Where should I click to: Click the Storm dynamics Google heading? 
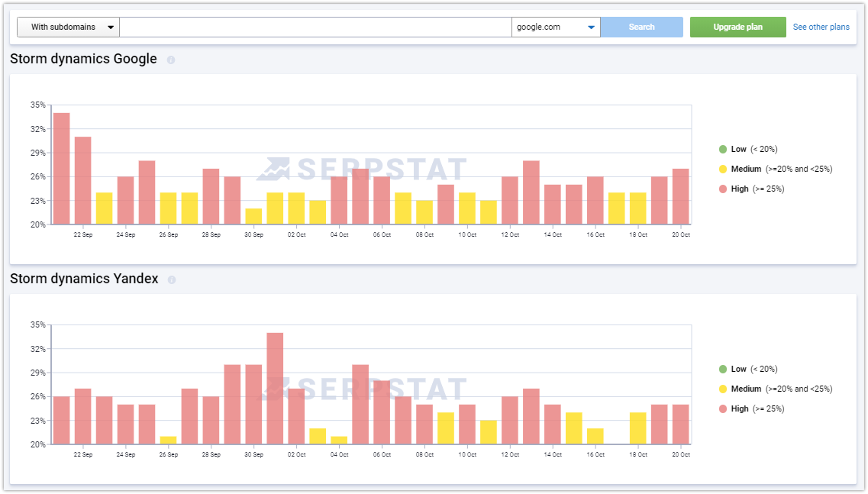(x=83, y=59)
